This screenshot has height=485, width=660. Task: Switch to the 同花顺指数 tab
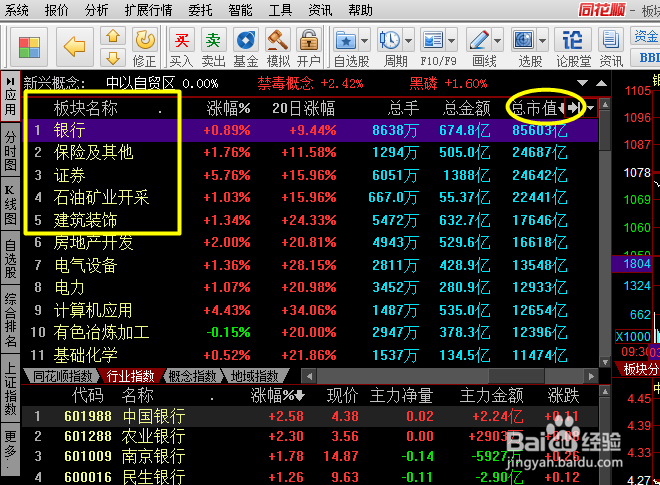[62, 376]
